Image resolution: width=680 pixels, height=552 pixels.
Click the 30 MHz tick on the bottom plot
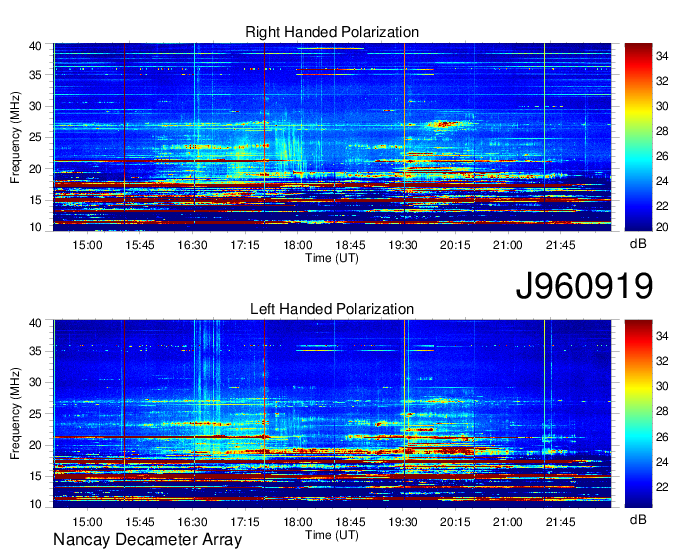(36, 382)
